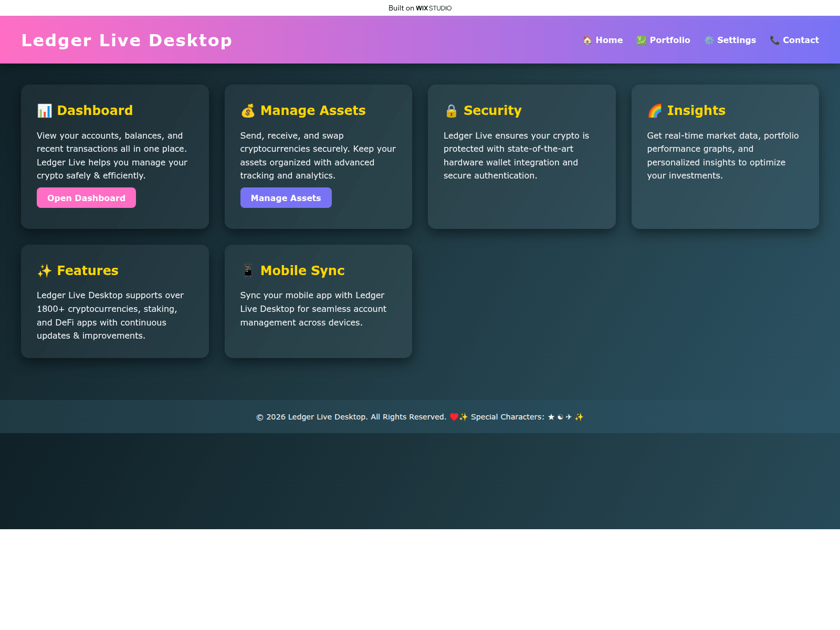This screenshot has height=630, width=840.
Task: Select the Mobile Sync heading text
Action: pos(302,271)
